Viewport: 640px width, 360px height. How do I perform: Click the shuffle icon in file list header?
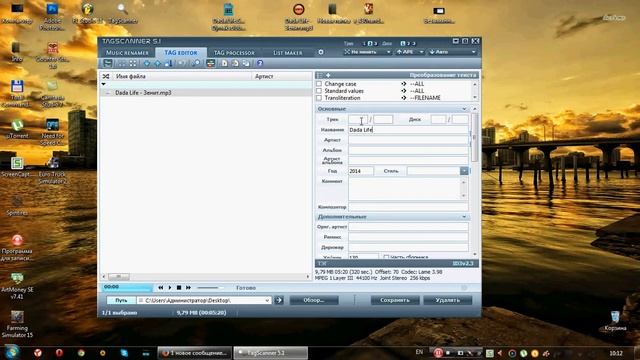click(106, 76)
